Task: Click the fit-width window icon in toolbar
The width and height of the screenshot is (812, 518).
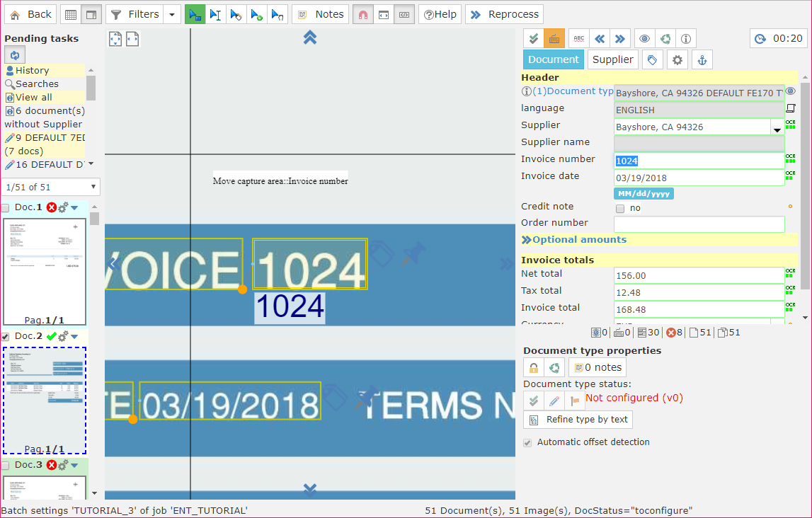Action: coord(383,14)
